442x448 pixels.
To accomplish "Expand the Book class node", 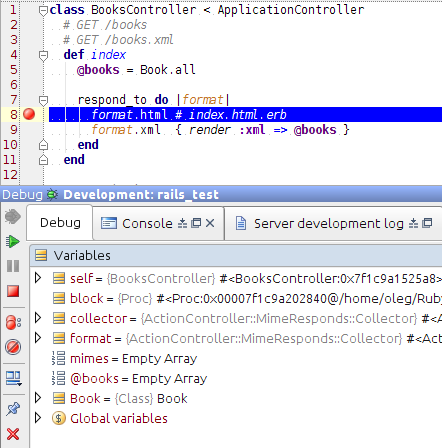I will [38, 398].
